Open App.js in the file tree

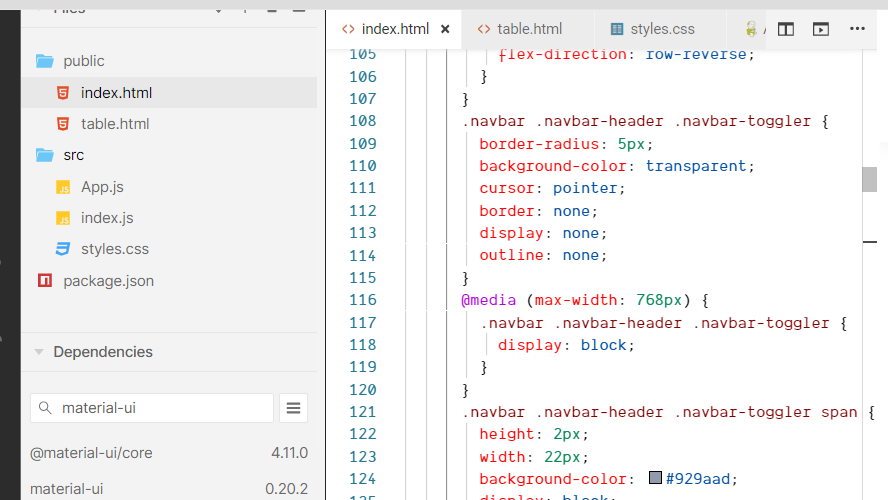click(x=169, y=187)
